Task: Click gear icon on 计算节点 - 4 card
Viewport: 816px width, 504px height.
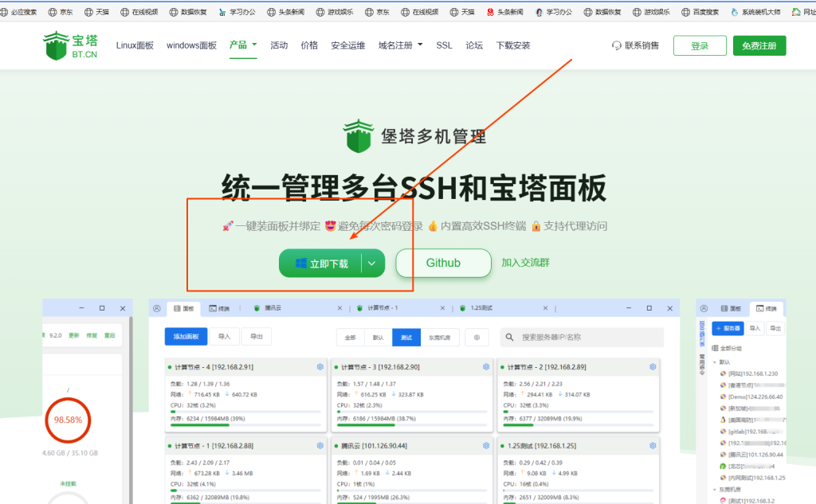Action: pyautogui.click(x=320, y=367)
